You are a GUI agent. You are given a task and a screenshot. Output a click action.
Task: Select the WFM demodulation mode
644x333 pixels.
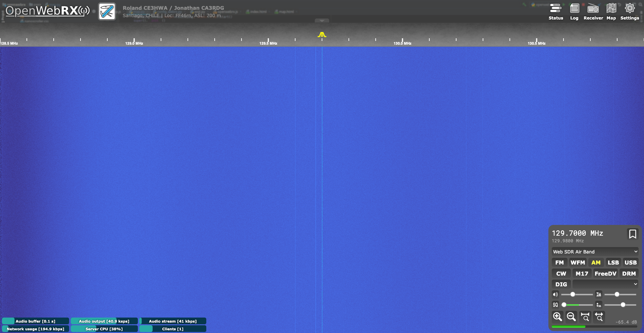(578, 263)
